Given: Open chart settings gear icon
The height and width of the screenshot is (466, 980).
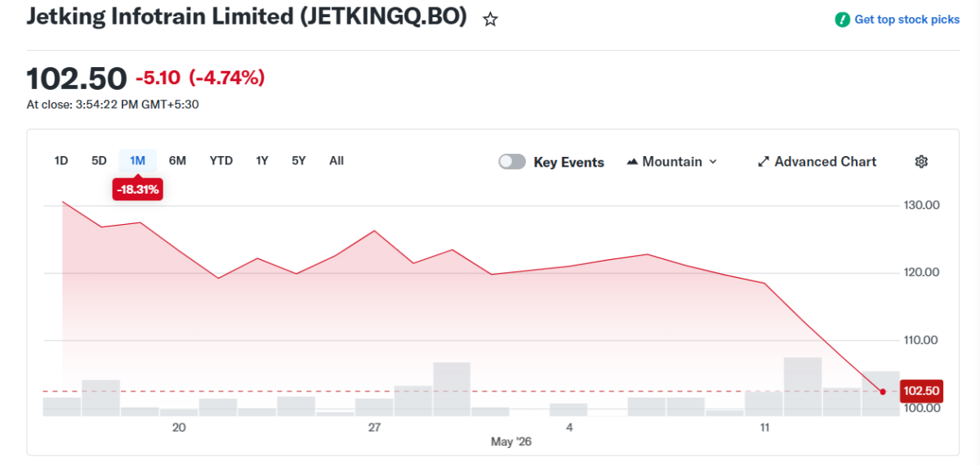Looking at the screenshot, I should tap(921, 162).
